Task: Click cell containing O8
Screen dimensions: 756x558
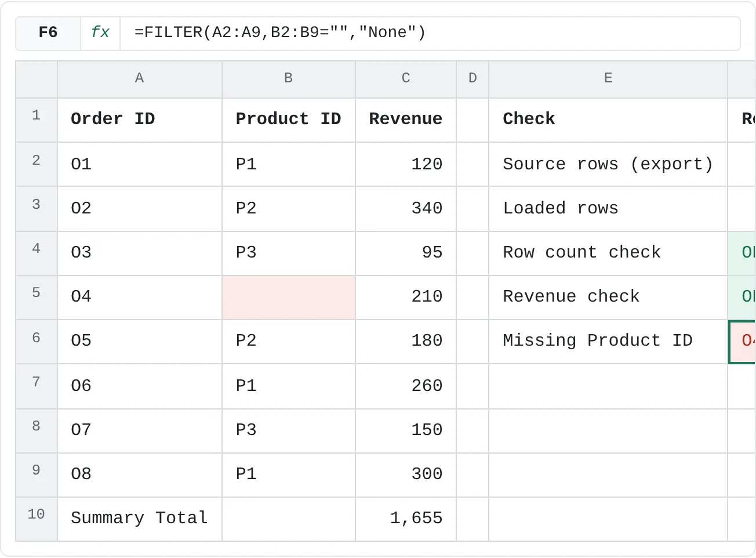Action: 140,475
